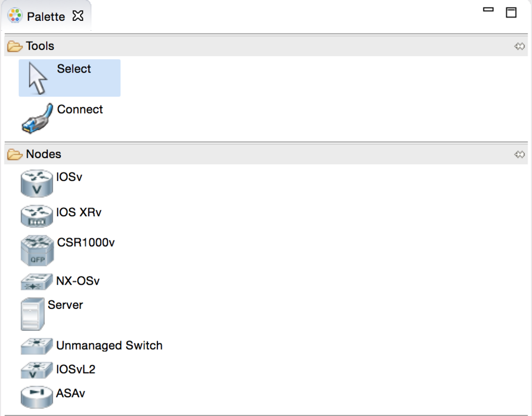Image resolution: width=532 pixels, height=416 pixels.
Task: Select the arrow cursor Select tool icon
Action: tap(37, 78)
